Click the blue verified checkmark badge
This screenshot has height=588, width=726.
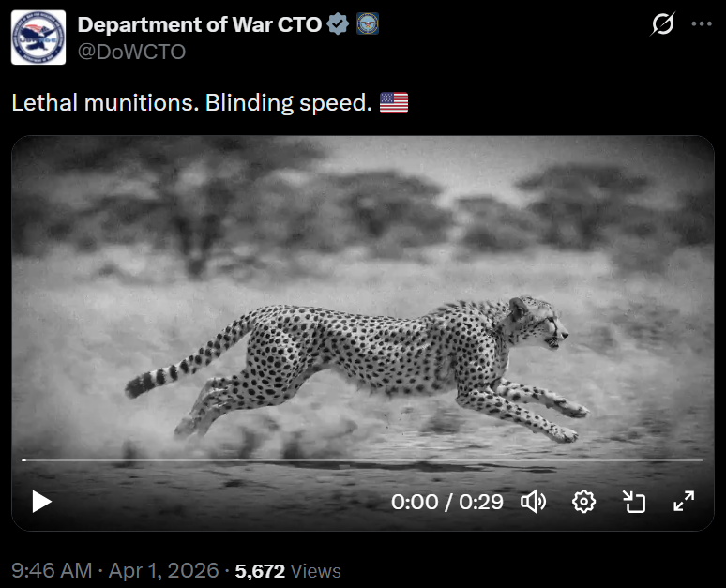[339, 24]
